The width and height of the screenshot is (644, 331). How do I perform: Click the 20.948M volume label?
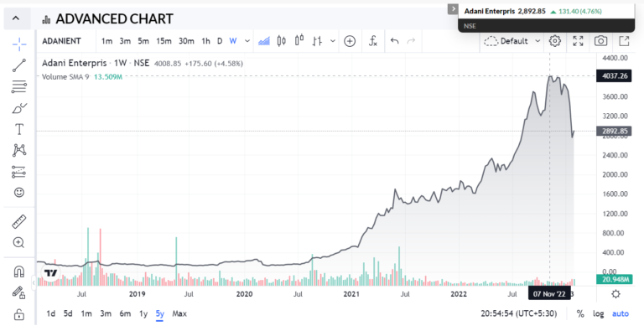click(x=614, y=280)
